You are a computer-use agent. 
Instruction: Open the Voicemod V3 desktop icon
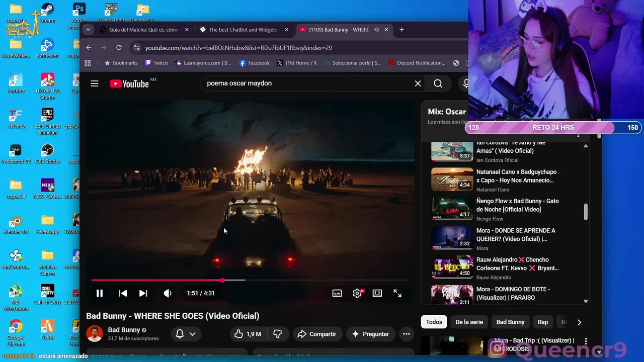coord(16,153)
